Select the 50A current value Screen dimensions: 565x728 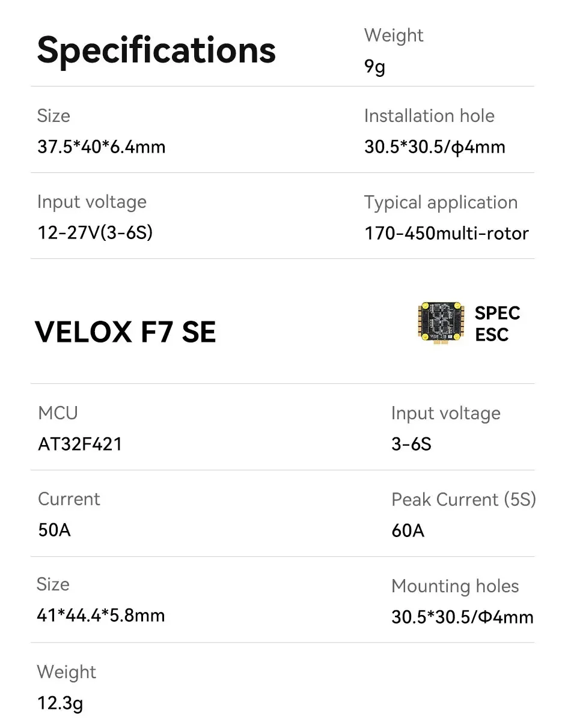(54, 530)
